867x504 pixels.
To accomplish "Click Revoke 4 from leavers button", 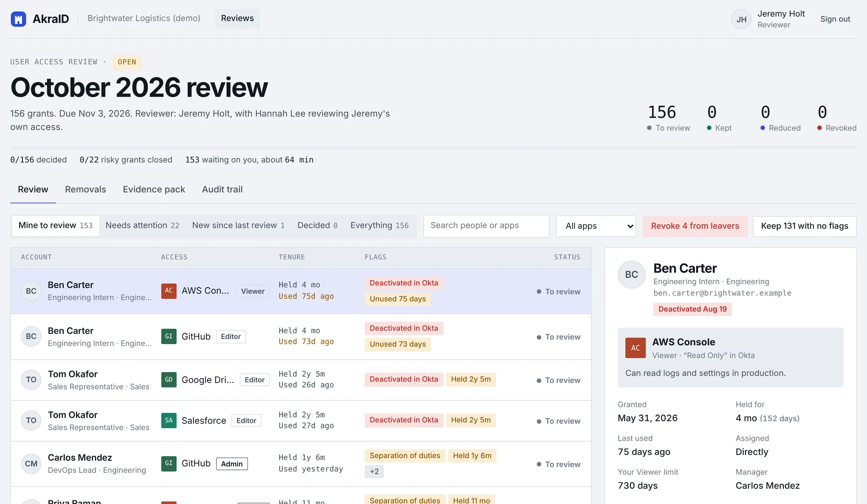I will tap(695, 226).
